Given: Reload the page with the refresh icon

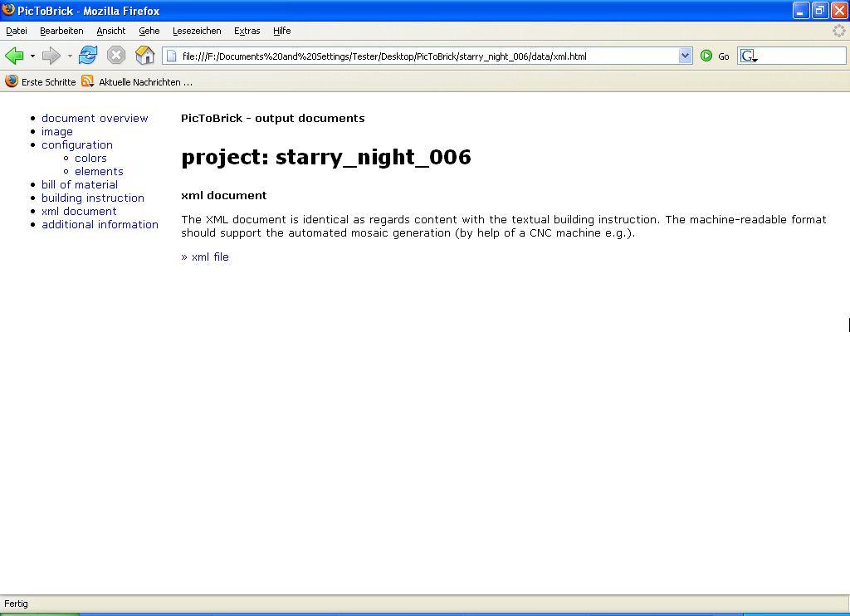Looking at the screenshot, I should [88, 56].
